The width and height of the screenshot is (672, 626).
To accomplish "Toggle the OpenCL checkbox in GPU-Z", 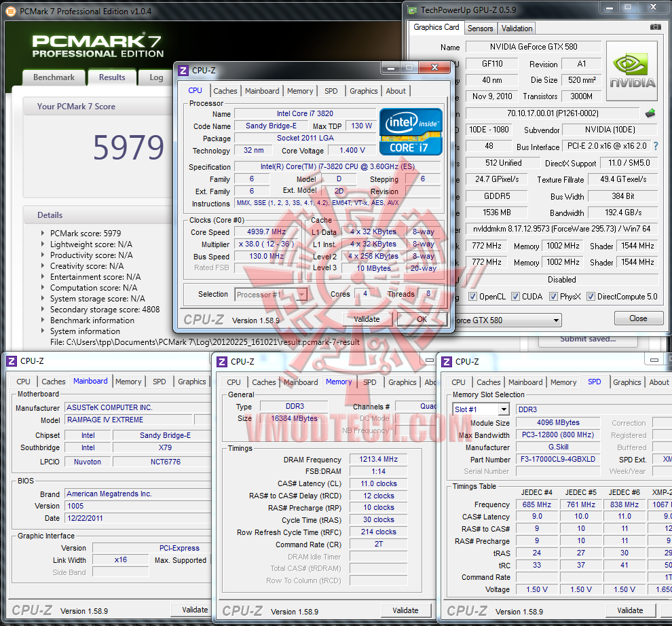I will (x=472, y=297).
